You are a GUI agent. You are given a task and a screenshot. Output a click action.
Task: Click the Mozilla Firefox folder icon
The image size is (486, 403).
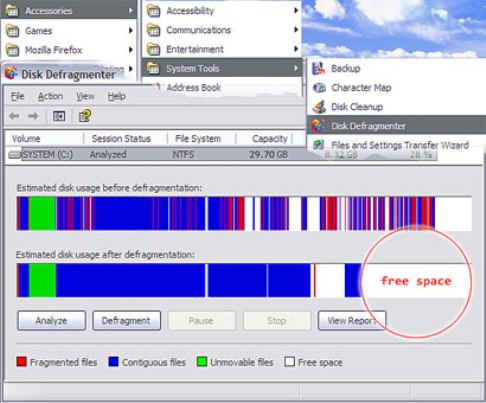click(12, 50)
